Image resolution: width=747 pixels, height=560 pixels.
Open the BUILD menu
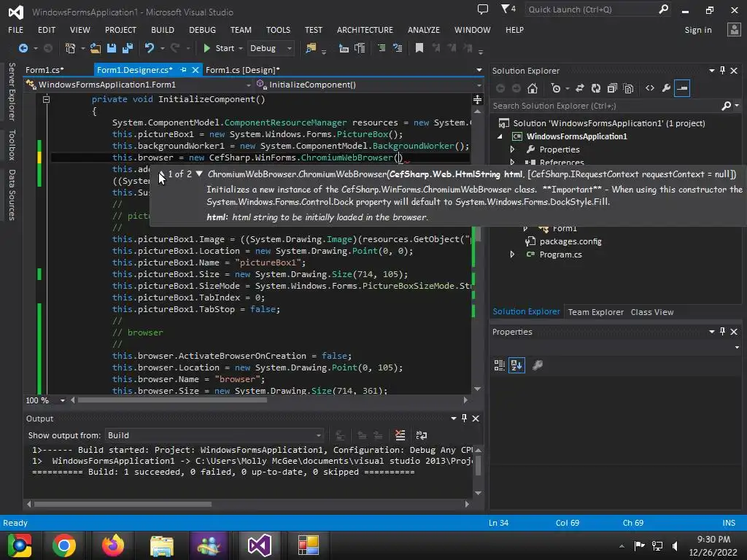point(163,30)
